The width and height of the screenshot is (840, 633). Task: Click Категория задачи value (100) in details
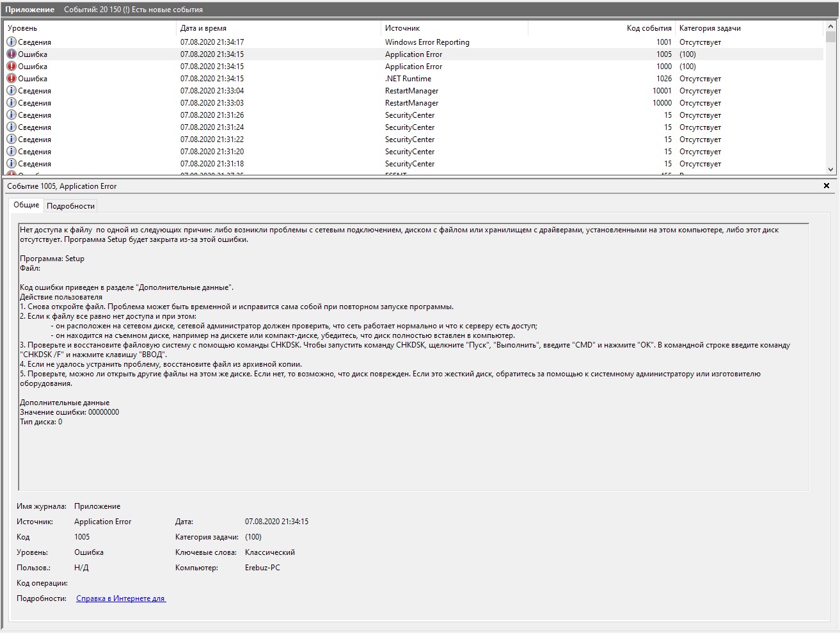click(253, 537)
